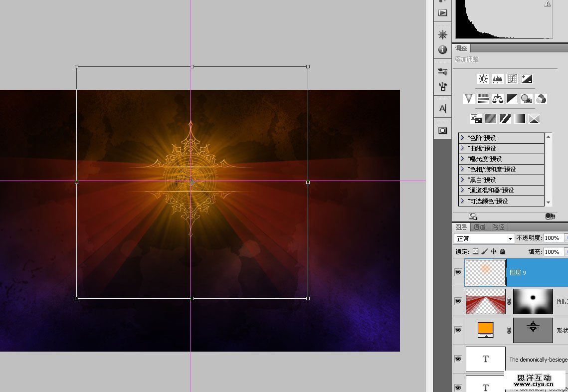Add a Curves adjustment layer
Screen dimensions: 568x392
pyautogui.click(x=512, y=79)
